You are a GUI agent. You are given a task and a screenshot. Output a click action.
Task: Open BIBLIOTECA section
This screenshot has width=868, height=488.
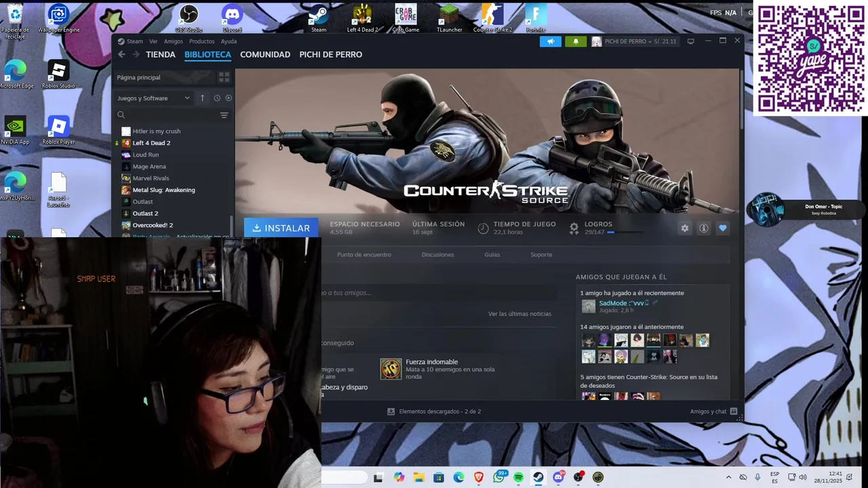pos(208,55)
